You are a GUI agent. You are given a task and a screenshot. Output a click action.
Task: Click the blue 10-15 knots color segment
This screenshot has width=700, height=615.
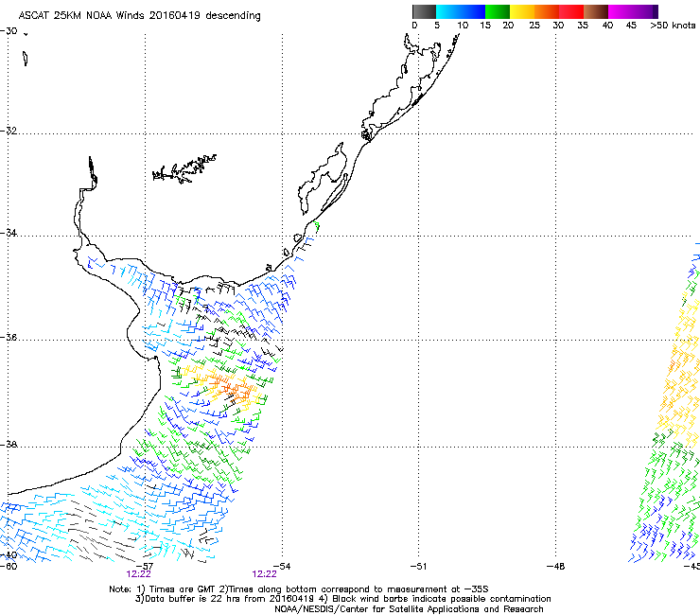click(x=473, y=11)
